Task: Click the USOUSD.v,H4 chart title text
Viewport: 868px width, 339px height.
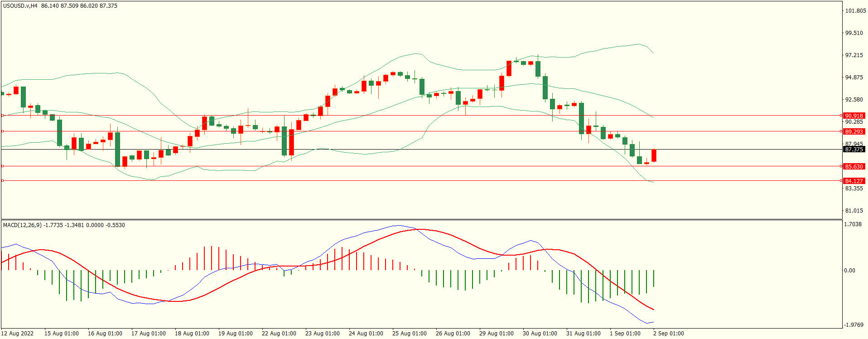Action: click(20, 6)
